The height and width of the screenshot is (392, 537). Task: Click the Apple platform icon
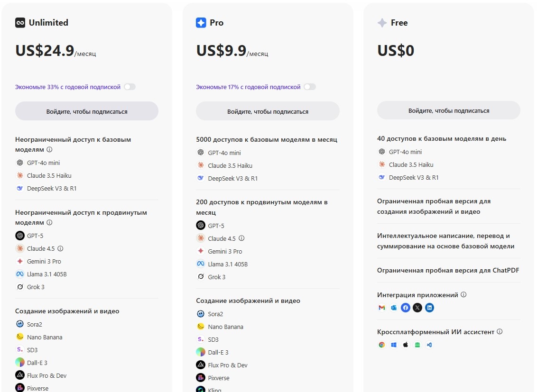pos(406,345)
